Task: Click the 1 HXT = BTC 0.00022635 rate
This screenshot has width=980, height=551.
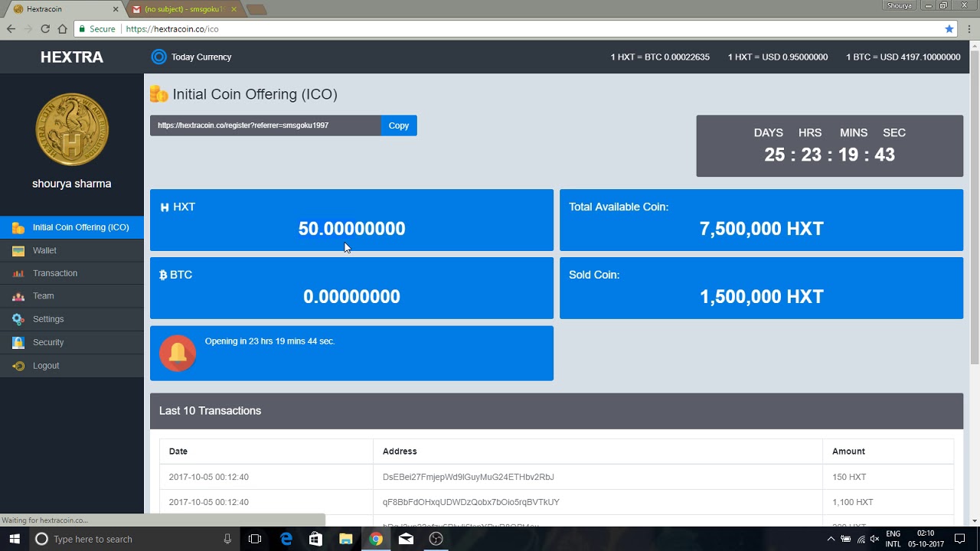Action: (660, 57)
